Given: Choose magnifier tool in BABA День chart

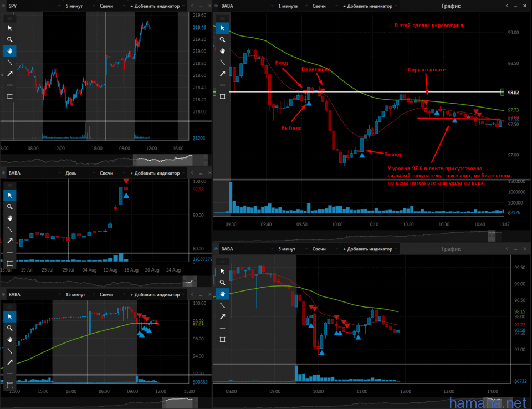Looking at the screenshot, I should coord(10,206).
